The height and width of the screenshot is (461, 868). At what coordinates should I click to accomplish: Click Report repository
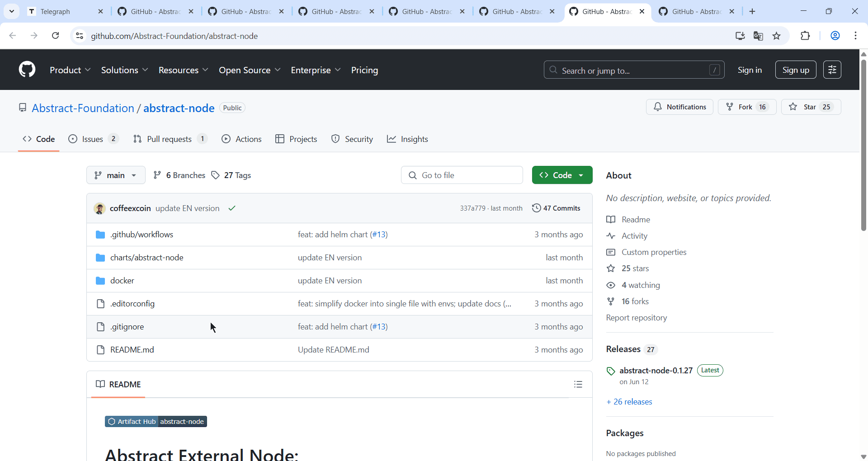(637, 318)
